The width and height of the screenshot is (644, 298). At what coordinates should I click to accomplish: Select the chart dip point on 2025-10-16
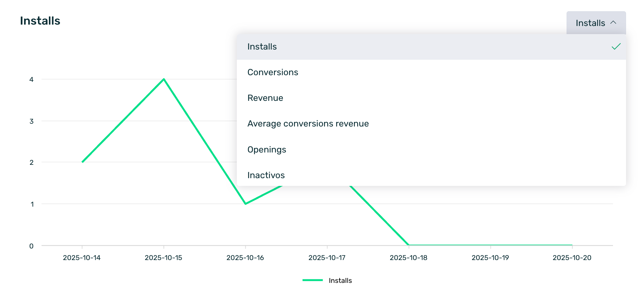point(245,204)
